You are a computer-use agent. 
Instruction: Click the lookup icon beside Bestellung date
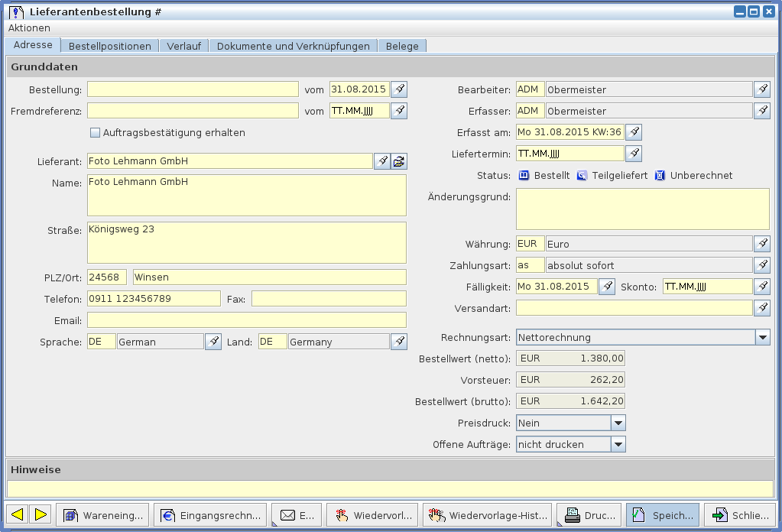[x=399, y=89]
